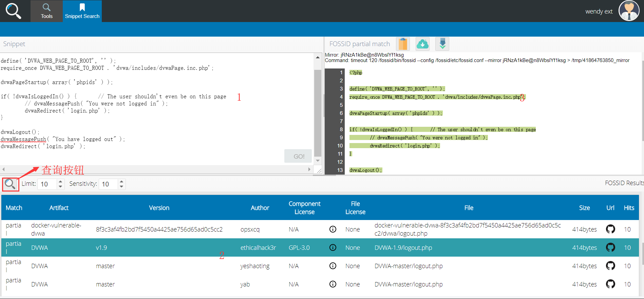Click the Size column header
Screen dimensions: 644x299
[584, 208]
